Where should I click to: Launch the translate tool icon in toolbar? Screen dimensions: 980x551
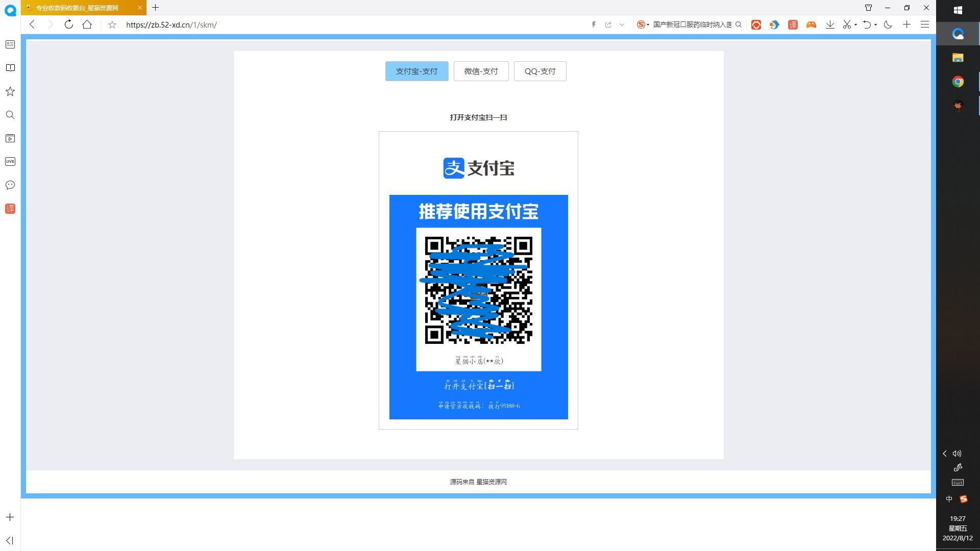point(793,24)
